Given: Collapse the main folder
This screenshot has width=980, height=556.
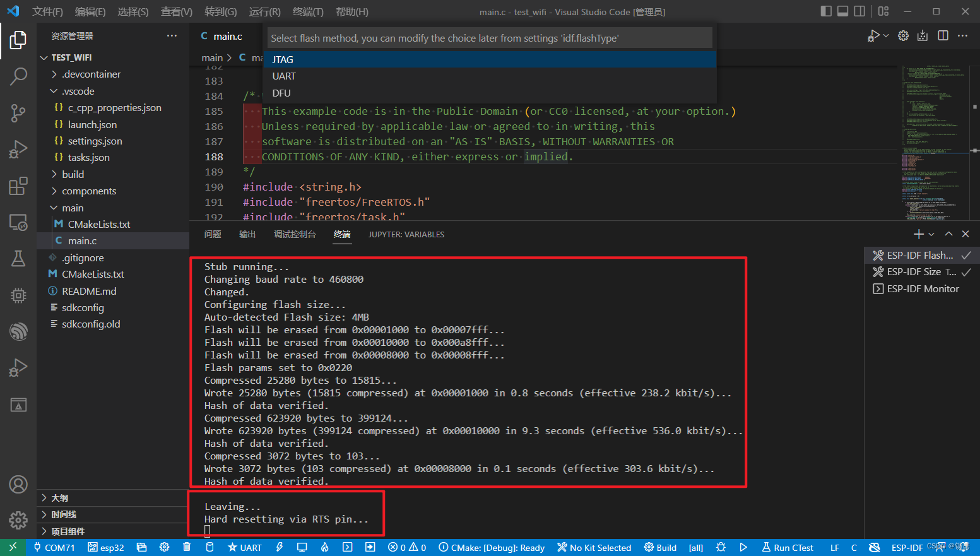Looking at the screenshot, I should point(112,208).
